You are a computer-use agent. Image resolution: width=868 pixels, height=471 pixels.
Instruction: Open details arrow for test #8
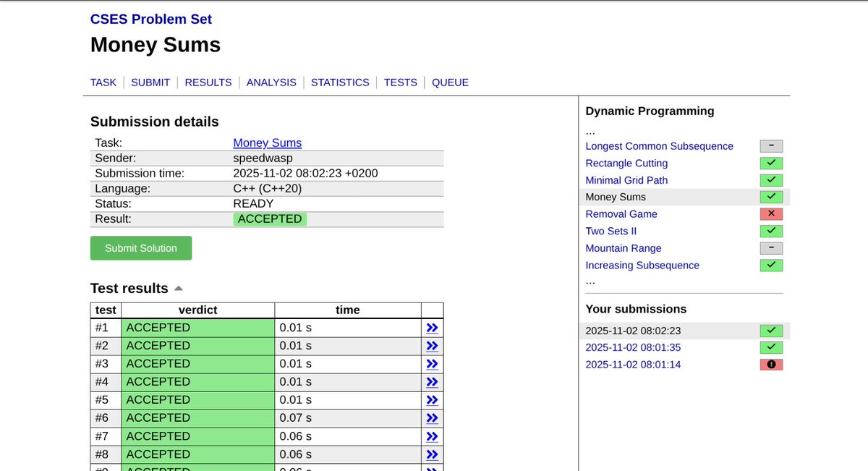pyautogui.click(x=432, y=454)
